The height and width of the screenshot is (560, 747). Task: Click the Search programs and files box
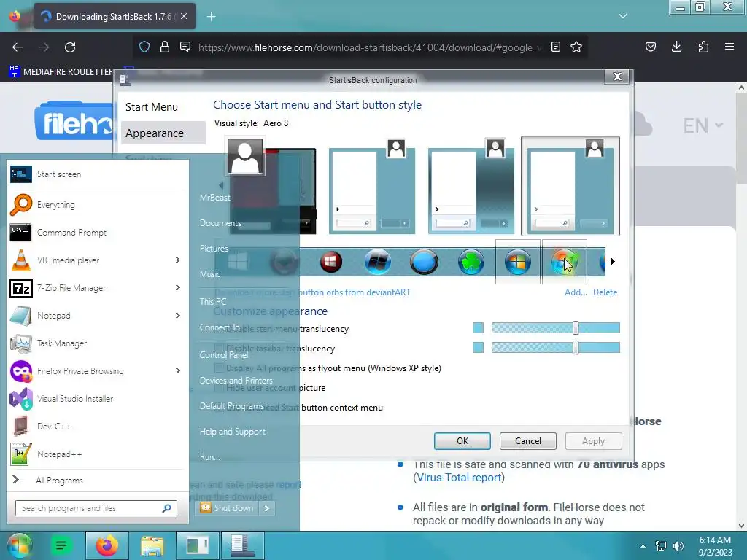96,508
